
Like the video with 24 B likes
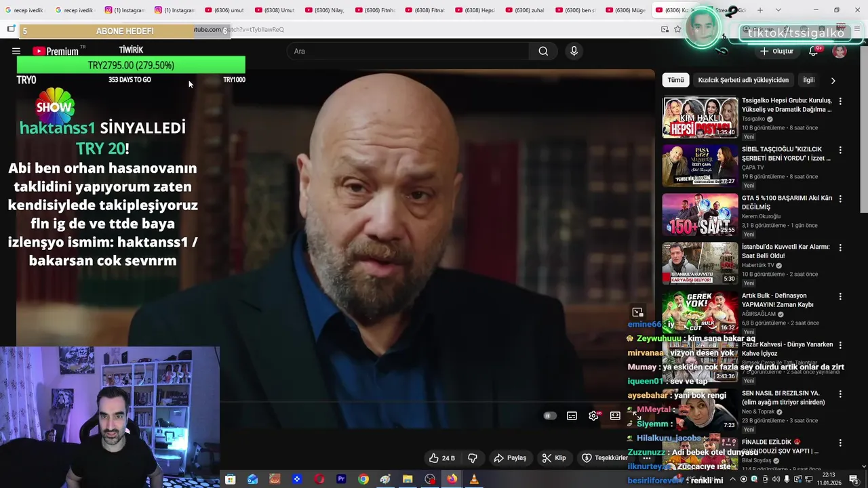(x=442, y=458)
